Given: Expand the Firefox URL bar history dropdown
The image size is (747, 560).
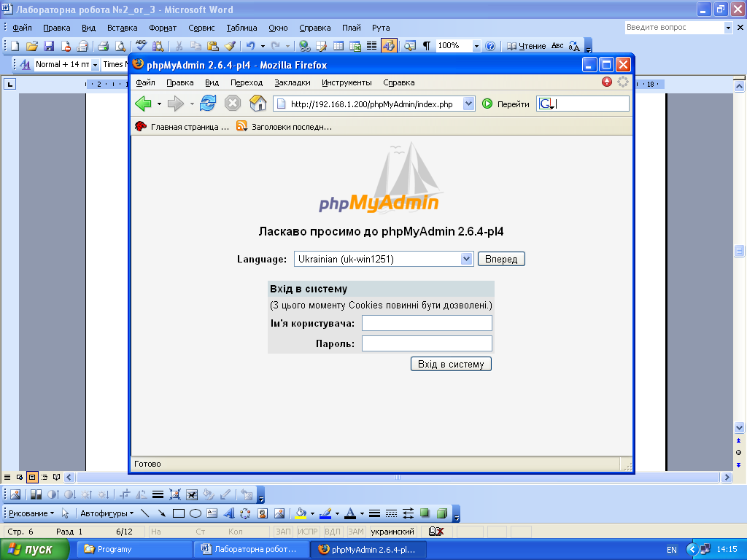Looking at the screenshot, I should point(469,104).
